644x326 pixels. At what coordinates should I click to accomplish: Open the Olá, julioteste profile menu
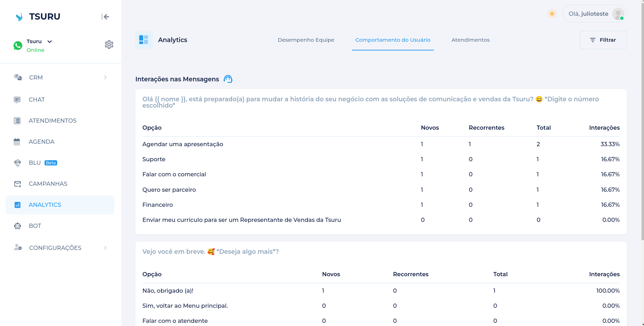[x=589, y=14]
